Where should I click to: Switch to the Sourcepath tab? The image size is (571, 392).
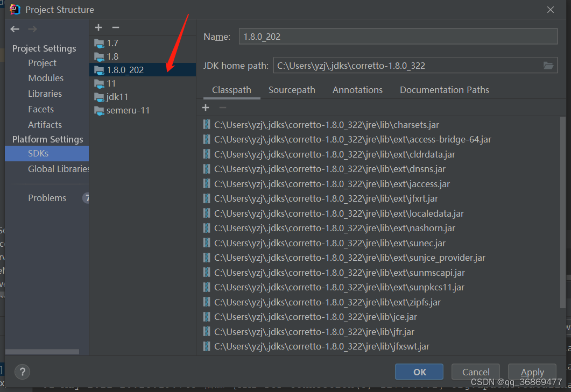[x=292, y=90]
